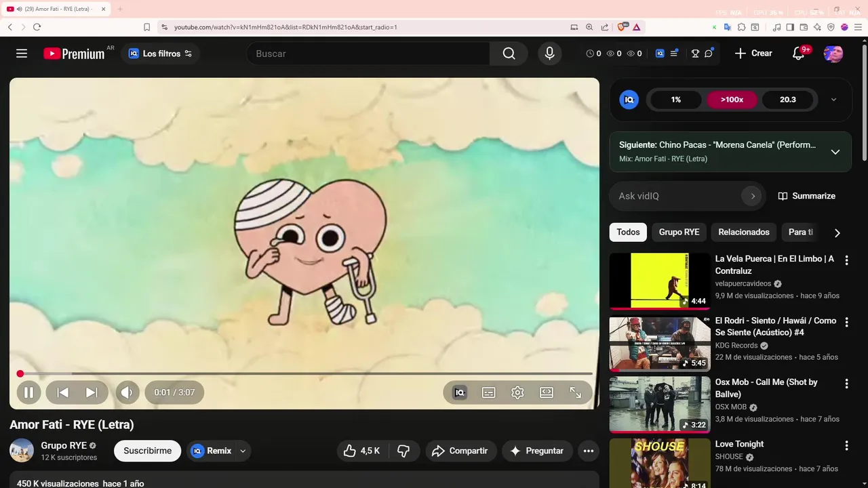The width and height of the screenshot is (868, 488).
Task: Switch to theater mode
Action: [547, 392]
